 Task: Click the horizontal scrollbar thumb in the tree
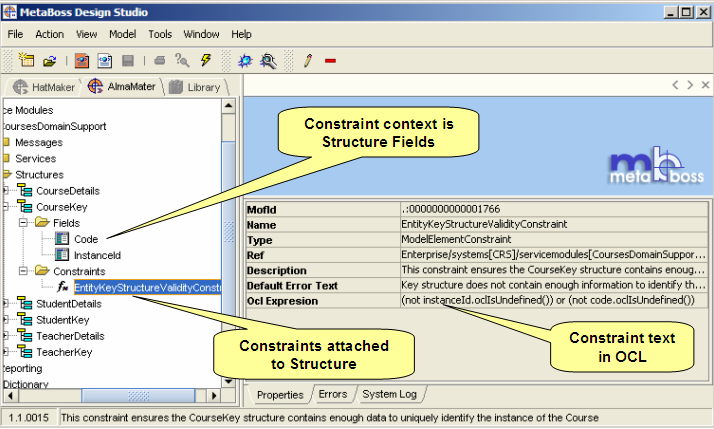tap(138, 395)
